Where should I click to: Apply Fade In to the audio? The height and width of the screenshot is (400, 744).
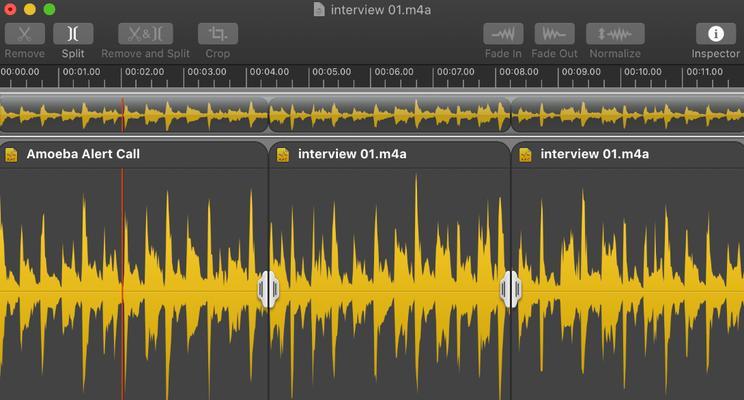503,34
